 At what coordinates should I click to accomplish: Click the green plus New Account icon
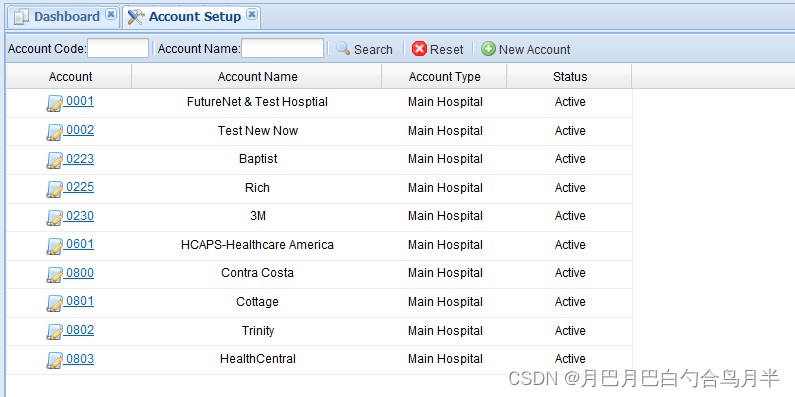[488, 49]
